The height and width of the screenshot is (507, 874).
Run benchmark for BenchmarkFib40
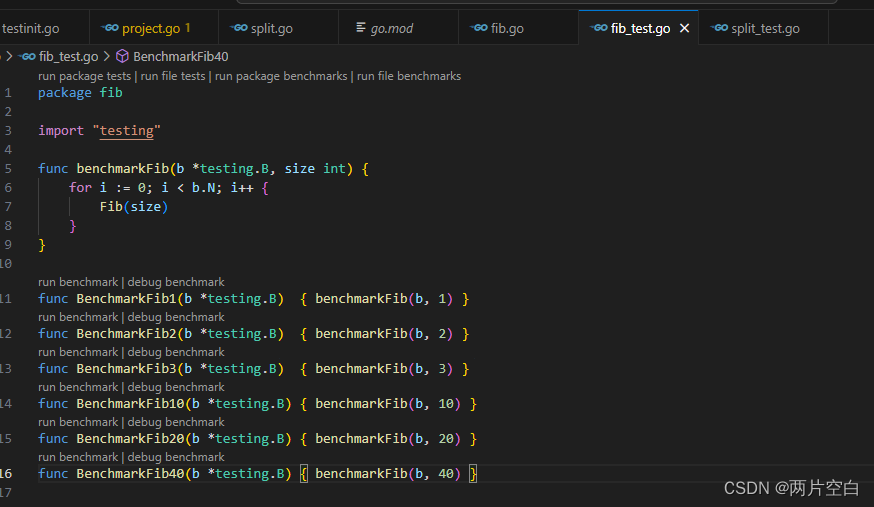click(78, 457)
